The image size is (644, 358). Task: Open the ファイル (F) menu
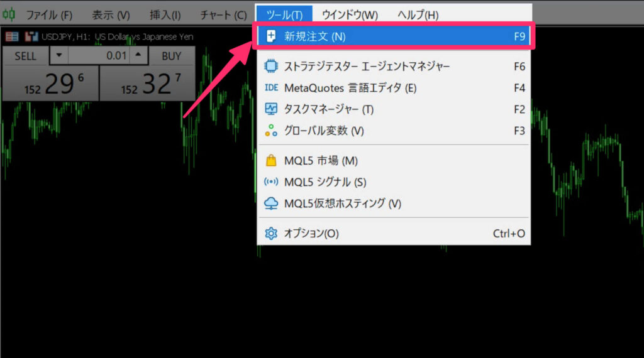[49, 15]
